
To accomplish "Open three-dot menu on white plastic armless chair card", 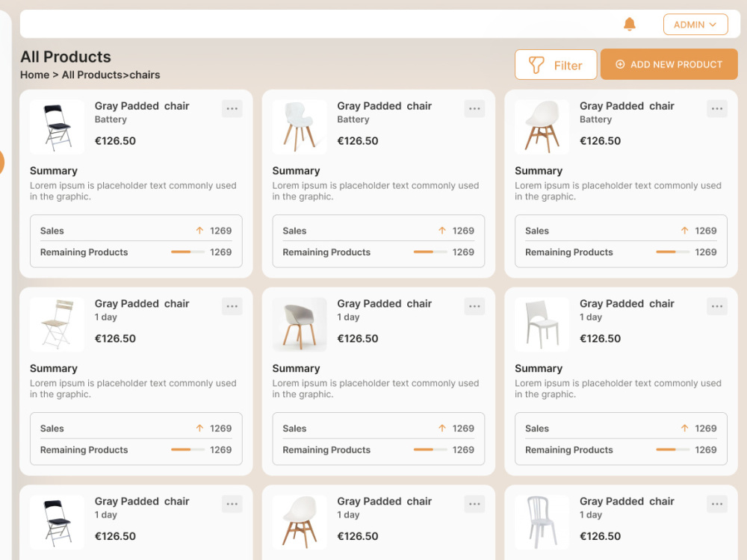I will pyautogui.click(x=717, y=306).
